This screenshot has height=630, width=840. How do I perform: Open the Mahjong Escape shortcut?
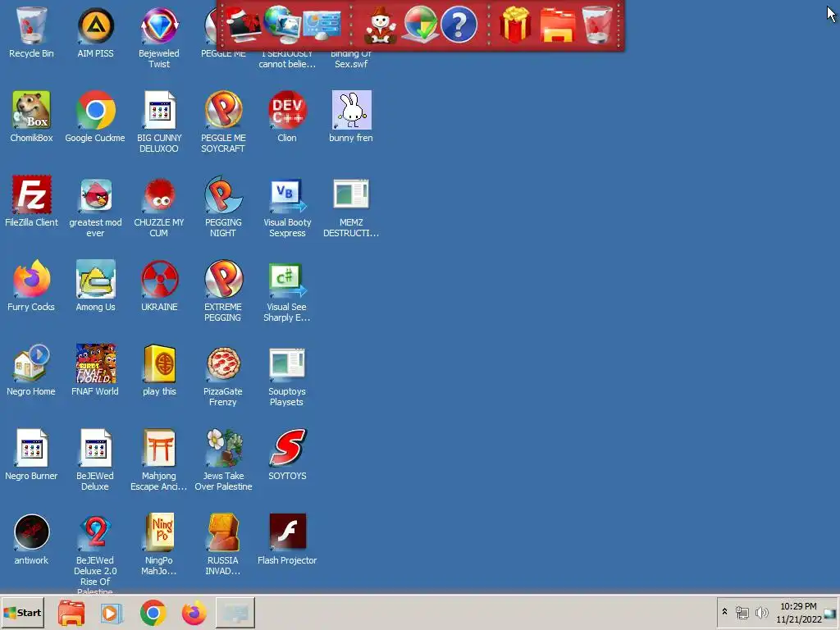click(159, 460)
